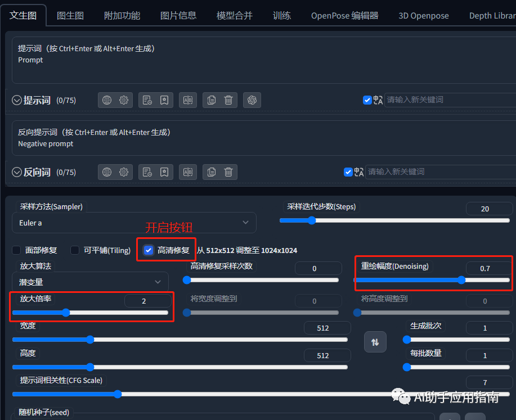Switch to the 文生图 tab
Image resolution: width=516 pixels, height=420 pixels.
click(x=23, y=15)
